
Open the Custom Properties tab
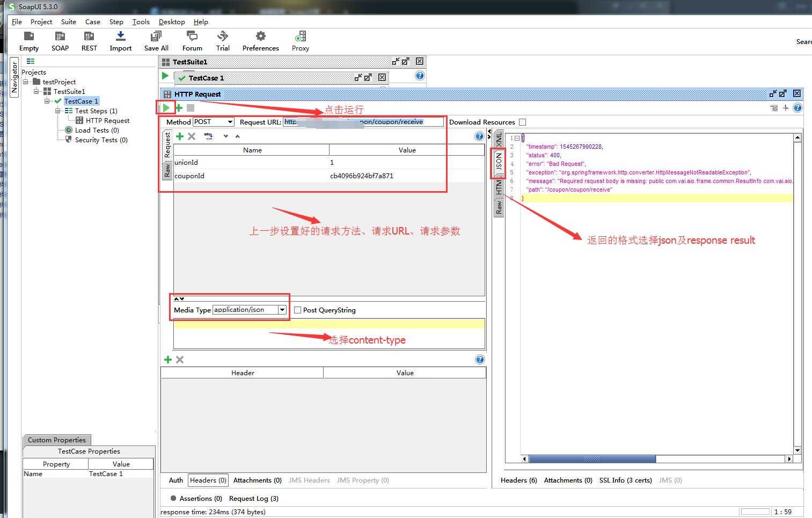tap(57, 440)
